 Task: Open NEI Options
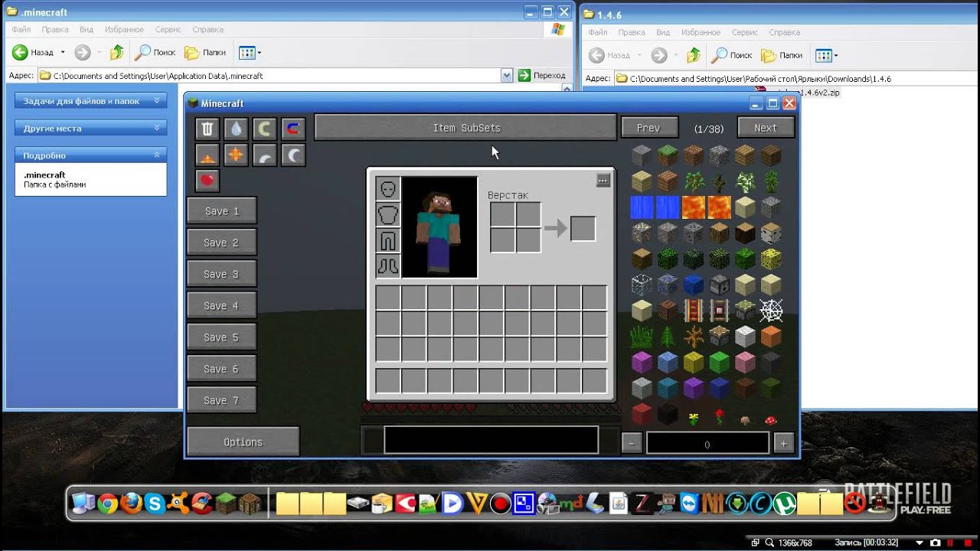[x=243, y=442]
